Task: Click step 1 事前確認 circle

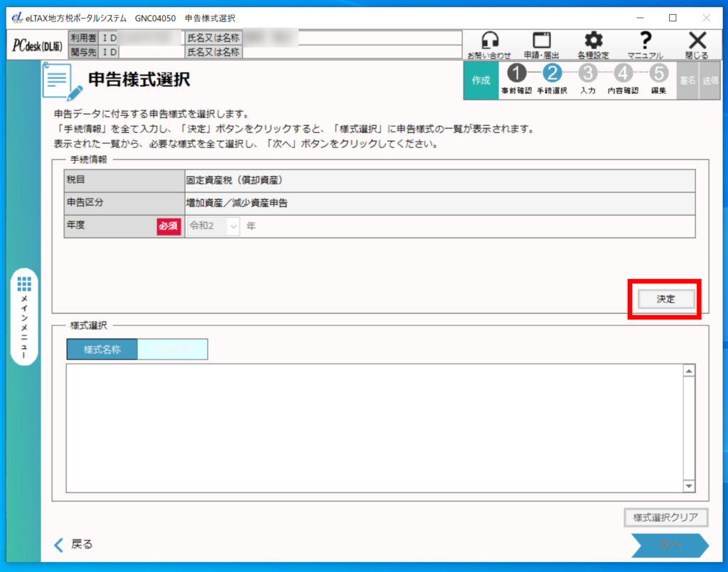Action: pyautogui.click(x=517, y=73)
